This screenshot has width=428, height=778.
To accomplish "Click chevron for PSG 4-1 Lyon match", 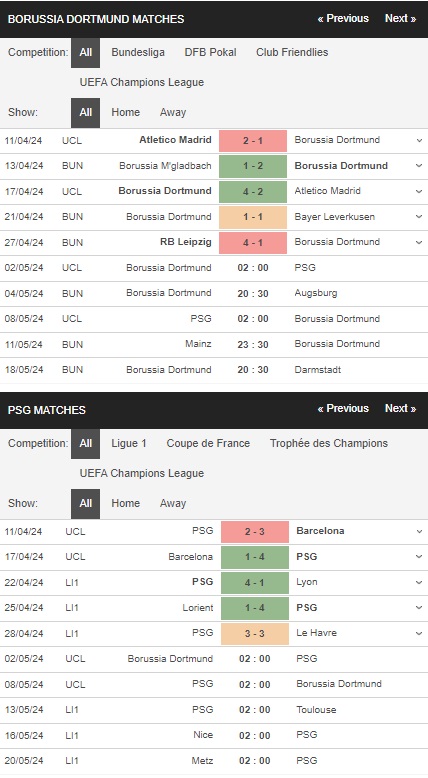I will (419, 582).
